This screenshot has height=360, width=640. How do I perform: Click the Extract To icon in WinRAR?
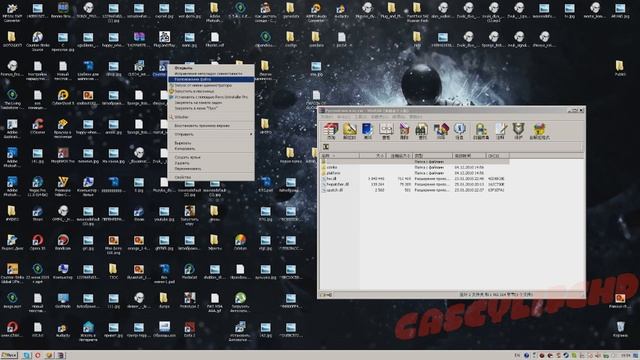349,131
